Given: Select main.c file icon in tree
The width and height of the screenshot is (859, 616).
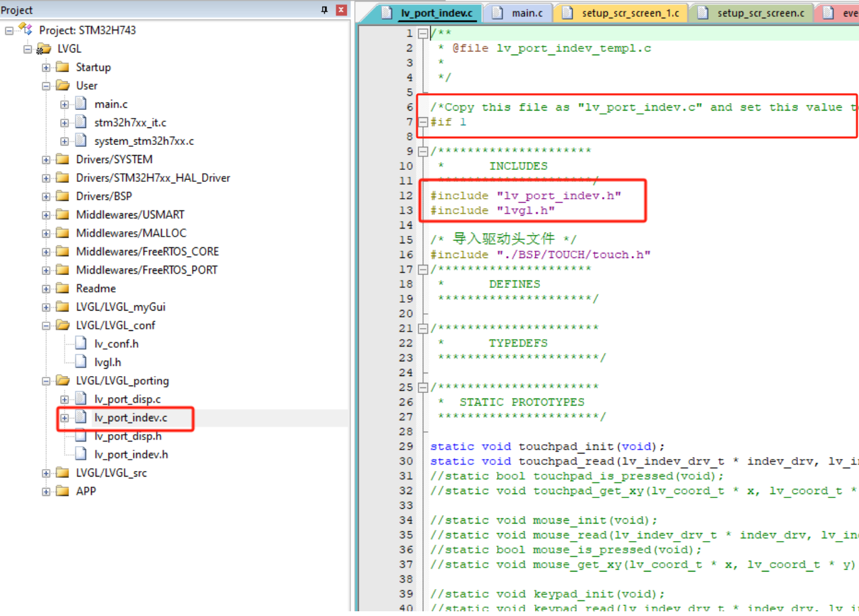Looking at the screenshot, I should click(81, 104).
